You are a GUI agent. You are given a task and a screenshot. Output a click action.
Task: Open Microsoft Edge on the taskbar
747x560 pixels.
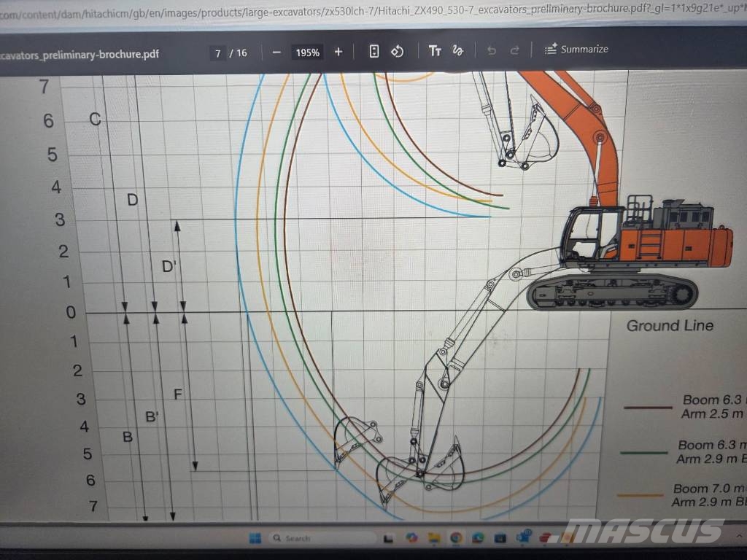click(479, 538)
